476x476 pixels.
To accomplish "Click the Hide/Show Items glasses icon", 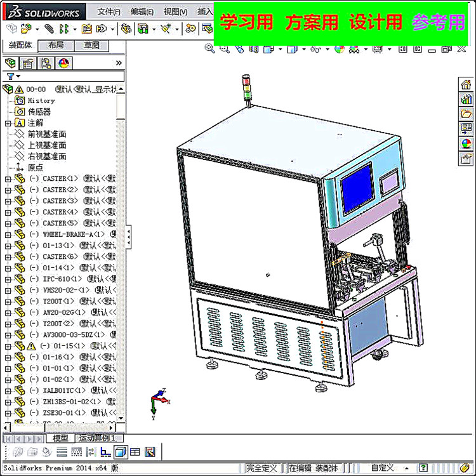I will pos(315,49).
